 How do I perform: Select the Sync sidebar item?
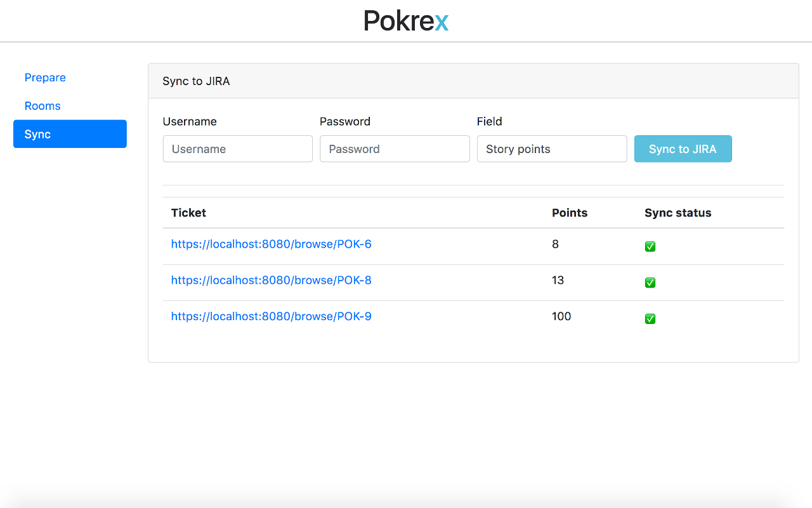(x=70, y=134)
